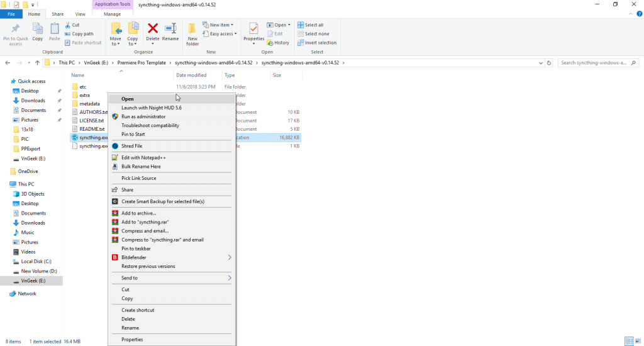Collapse the ribbon with chevron
The image size is (644, 346).
[630, 14]
